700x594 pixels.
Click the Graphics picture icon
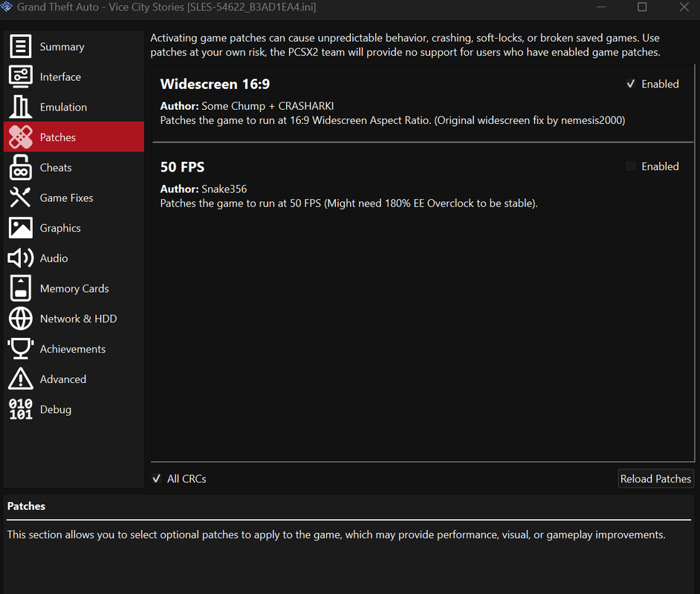21,228
